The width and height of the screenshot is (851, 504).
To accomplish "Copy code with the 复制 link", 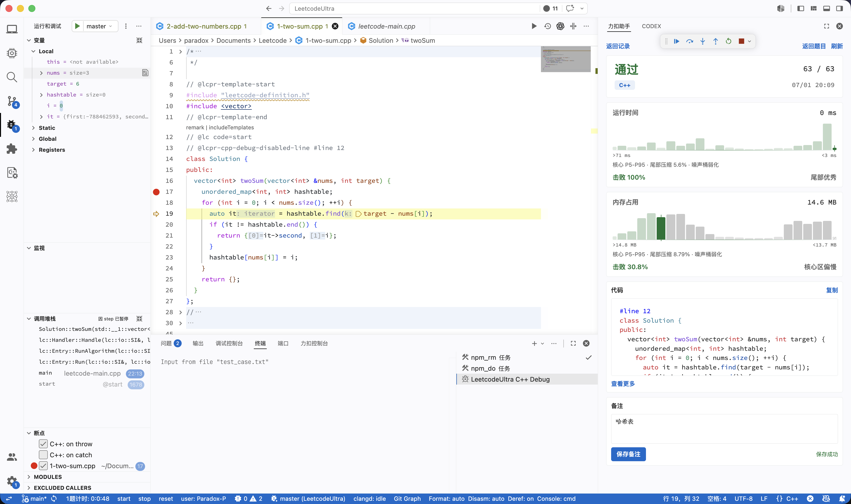I will click(832, 290).
